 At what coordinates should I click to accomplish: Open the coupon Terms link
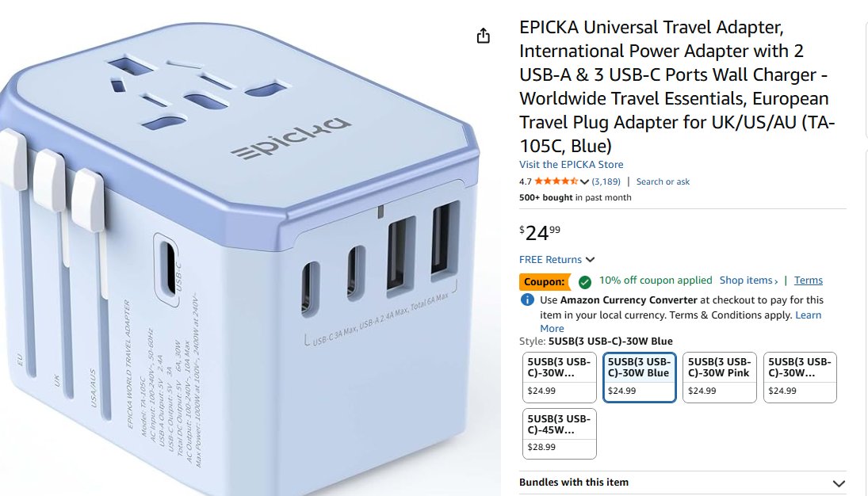[809, 280]
